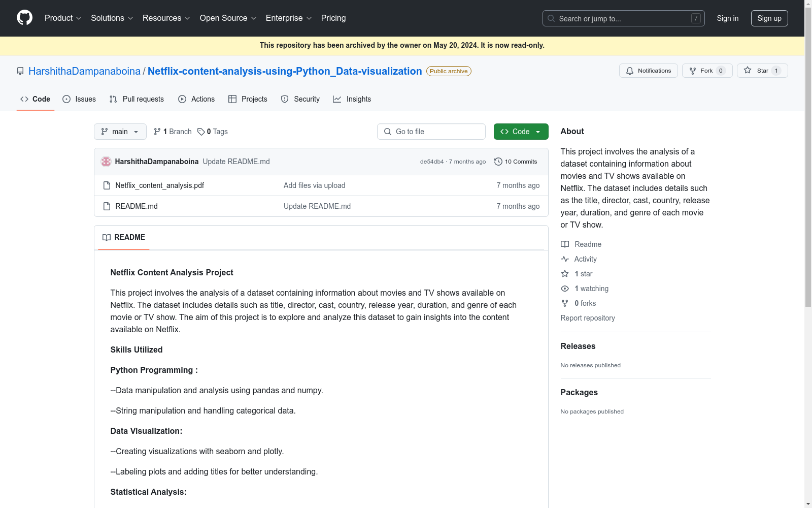Click file icon for Netflix_content_analysis.pdf
812x508 pixels.
107,185
